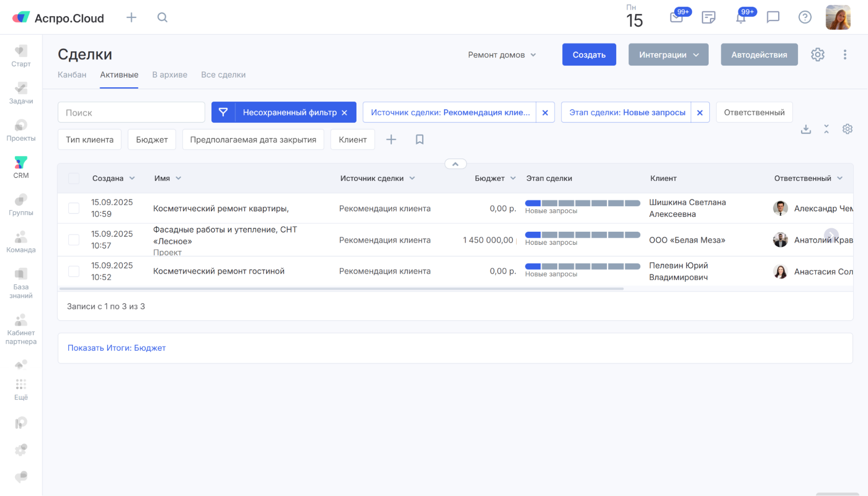Click the bookmark save filter icon
This screenshot has height=496, width=868.
(x=419, y=139)
